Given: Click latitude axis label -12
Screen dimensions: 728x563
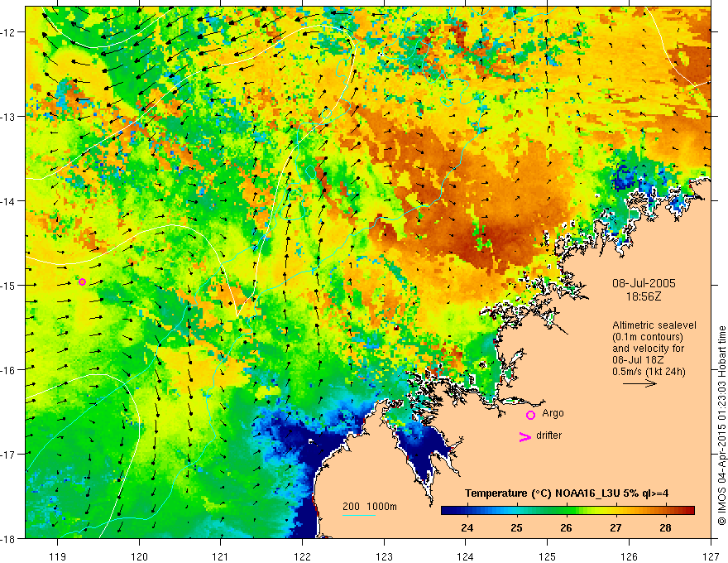Looking at the screenshot, I should (9, 32).
